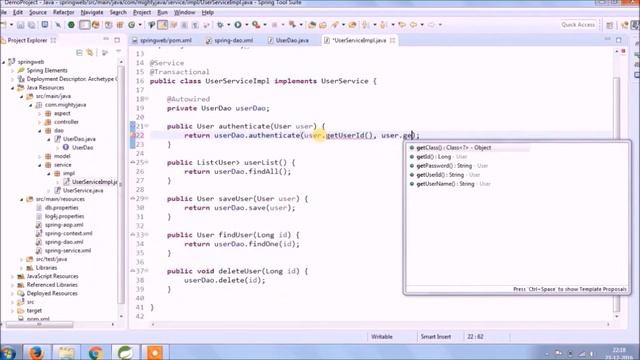Viewport: 640px width, 360px height.
Task: Click Link with Editor icon in Project Explorer
Action: (x=90, y=53)
